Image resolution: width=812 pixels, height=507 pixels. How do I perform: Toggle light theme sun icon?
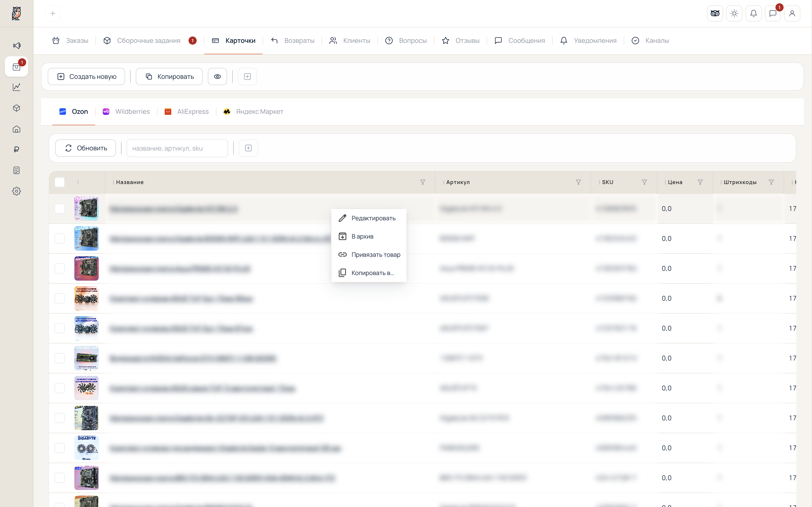[734, 13]
